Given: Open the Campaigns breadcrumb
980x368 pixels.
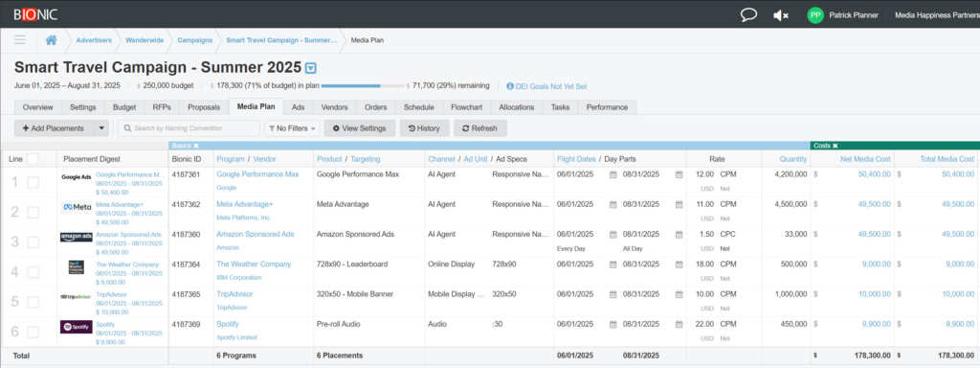Looking at the screenshot, I should [x=194, y=40].
